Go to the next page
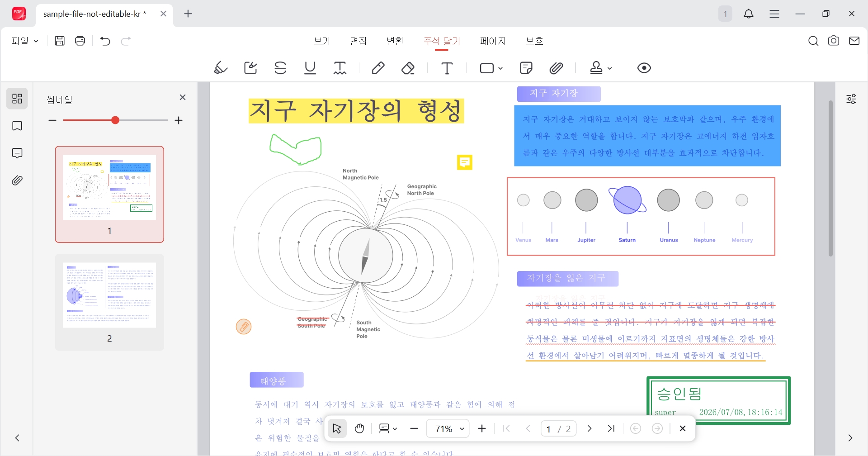Screen dimensions: 868x456 (x=589, y=428)
